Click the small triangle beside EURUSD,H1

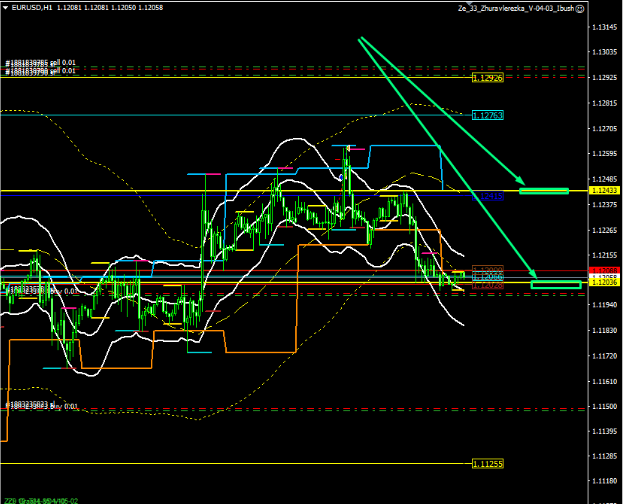5,7
